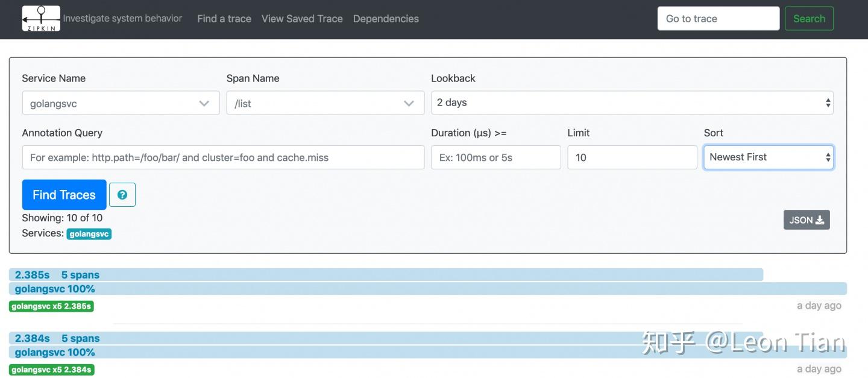Click the Limit field showing 10
Screen dimensions: 868x378
(x=632, y=157)
